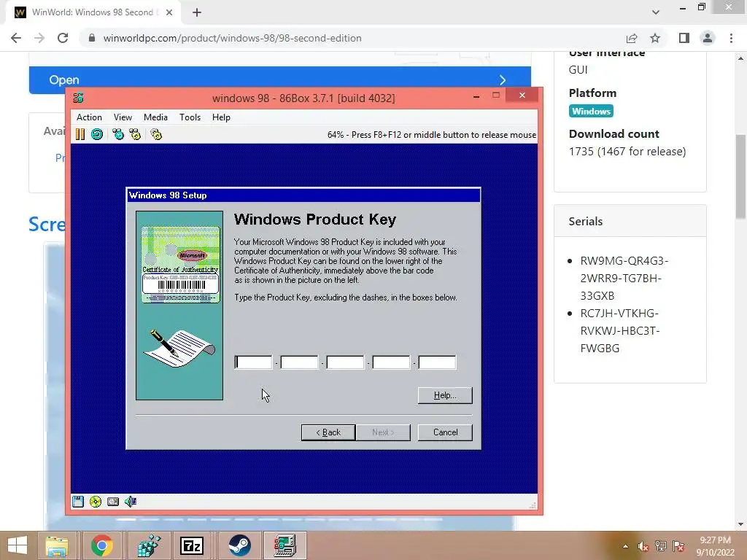Open a new Chrome tab

coord(197,13)
